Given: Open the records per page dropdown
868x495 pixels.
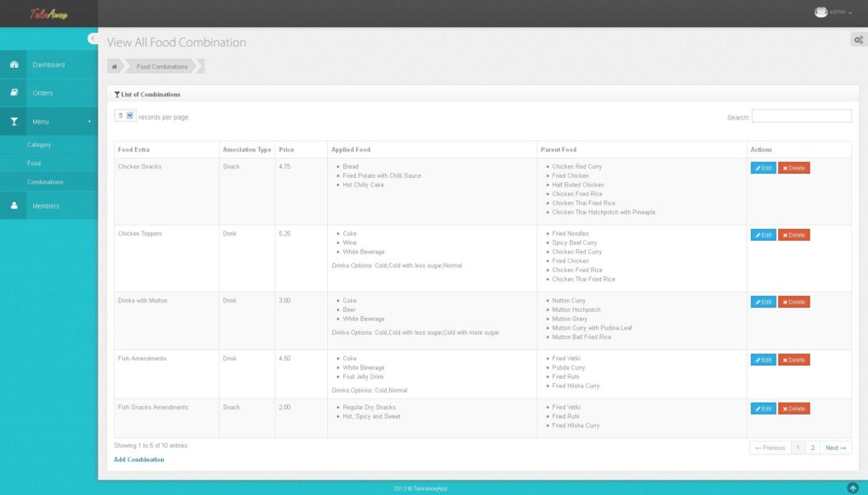Looking at the screenshot, I should (x=123, y=114).
